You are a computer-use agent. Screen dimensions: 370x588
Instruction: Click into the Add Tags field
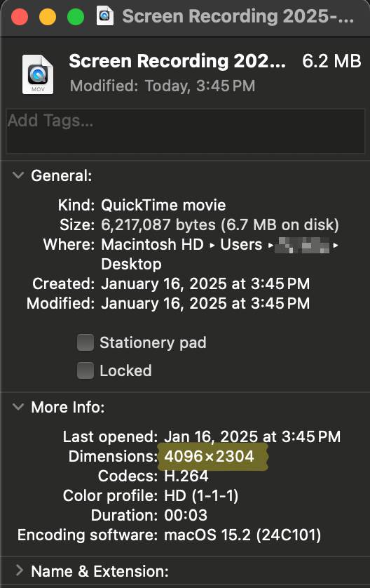[x=186, y=131]
